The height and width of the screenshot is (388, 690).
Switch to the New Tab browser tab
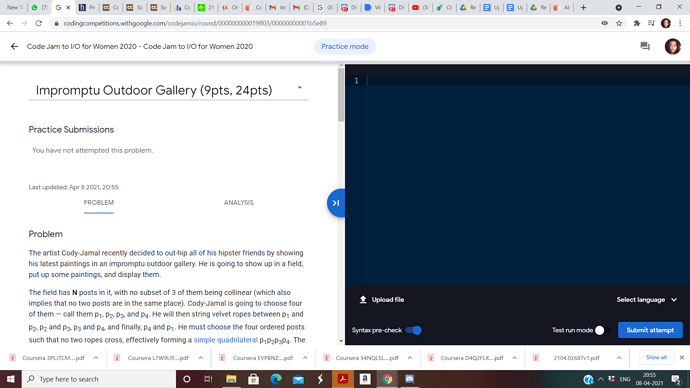point(15,7)
